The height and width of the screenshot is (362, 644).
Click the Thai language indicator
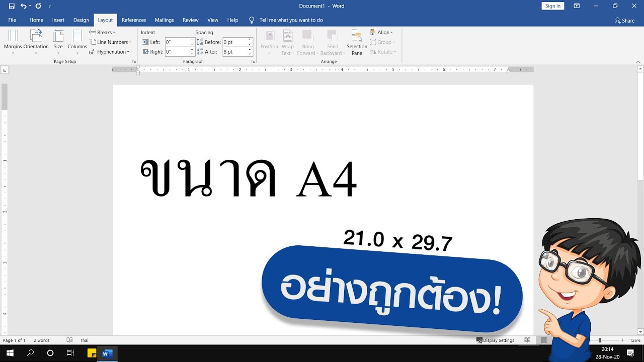[84, 340]
